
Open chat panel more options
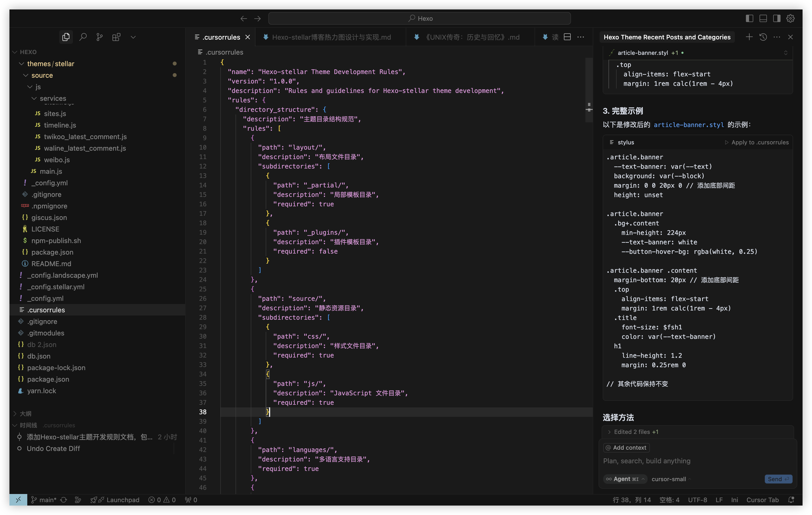pyautogui.click(x=777, y=37)
